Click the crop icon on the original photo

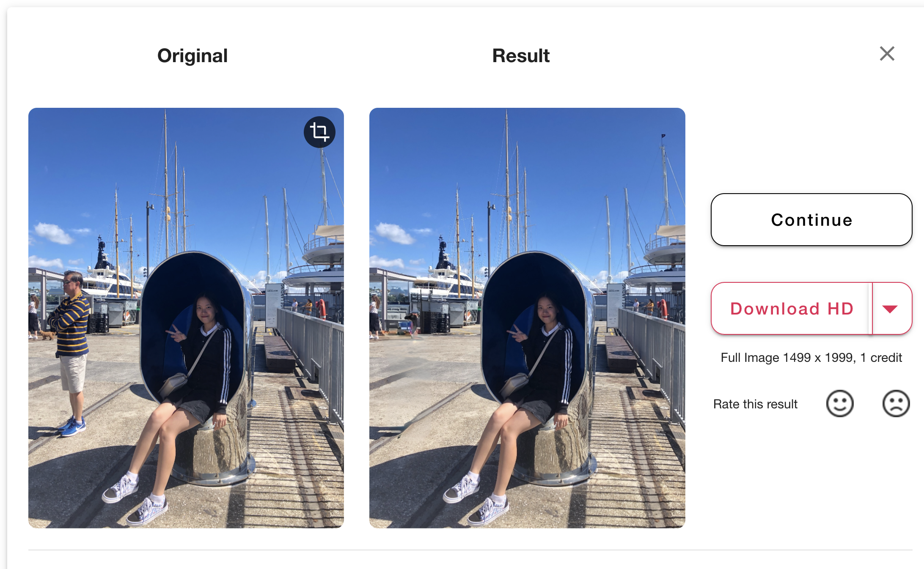click(319, 132)
